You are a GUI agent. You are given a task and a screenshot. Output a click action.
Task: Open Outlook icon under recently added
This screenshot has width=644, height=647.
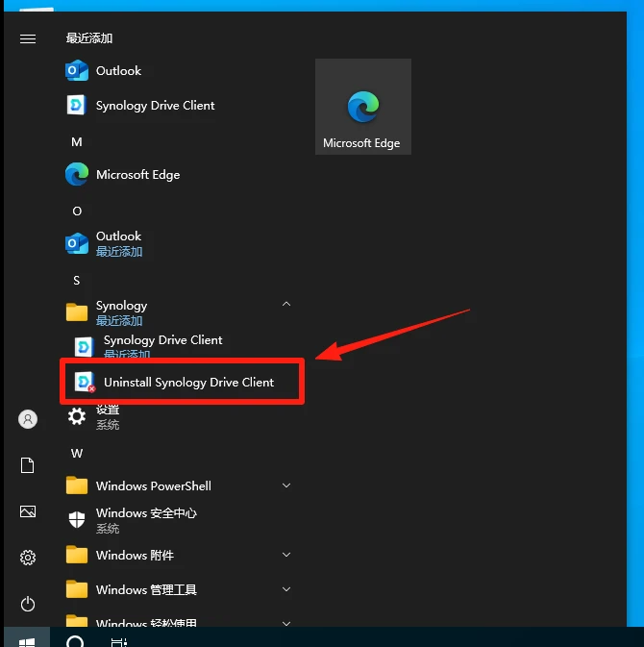pyautogui.click(x=77, y=70)
